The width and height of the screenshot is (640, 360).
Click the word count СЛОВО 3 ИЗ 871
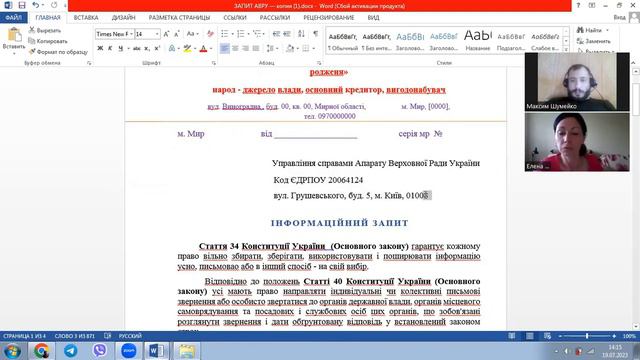coord(74,336)
